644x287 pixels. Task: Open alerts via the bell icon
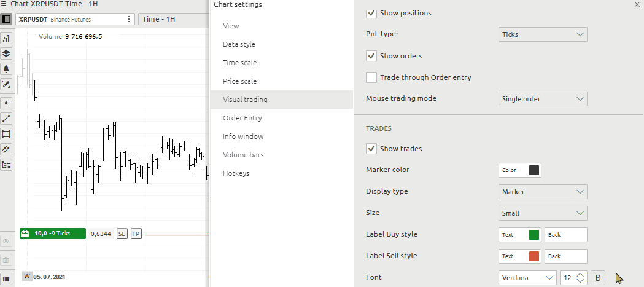[7, 69]
